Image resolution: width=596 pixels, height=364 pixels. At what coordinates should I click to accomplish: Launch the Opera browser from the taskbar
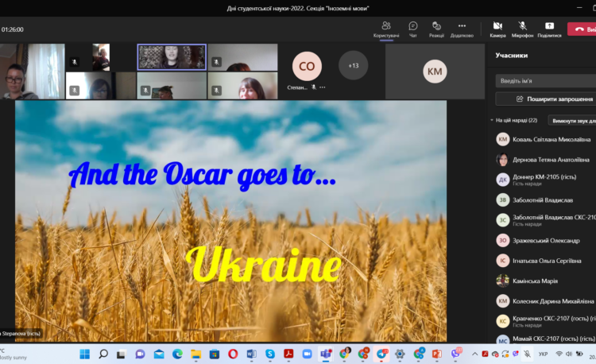(x=233, y=354)
